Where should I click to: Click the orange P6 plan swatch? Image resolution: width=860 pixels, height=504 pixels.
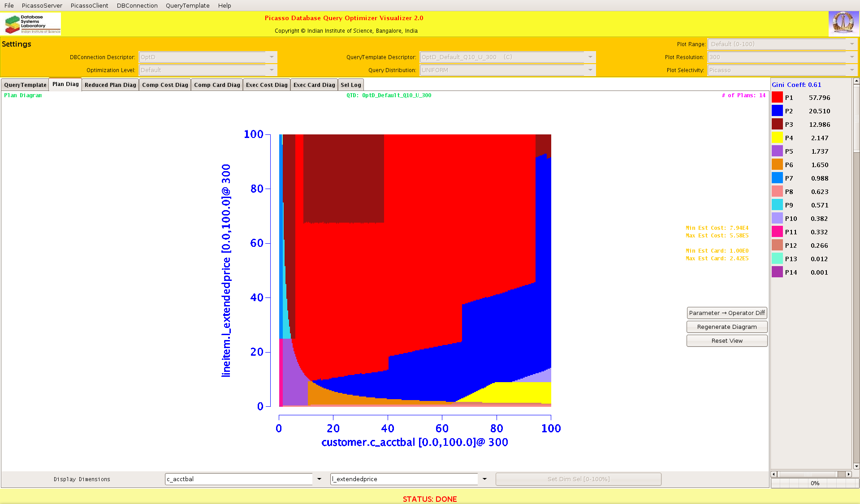[x=777, y=165]
